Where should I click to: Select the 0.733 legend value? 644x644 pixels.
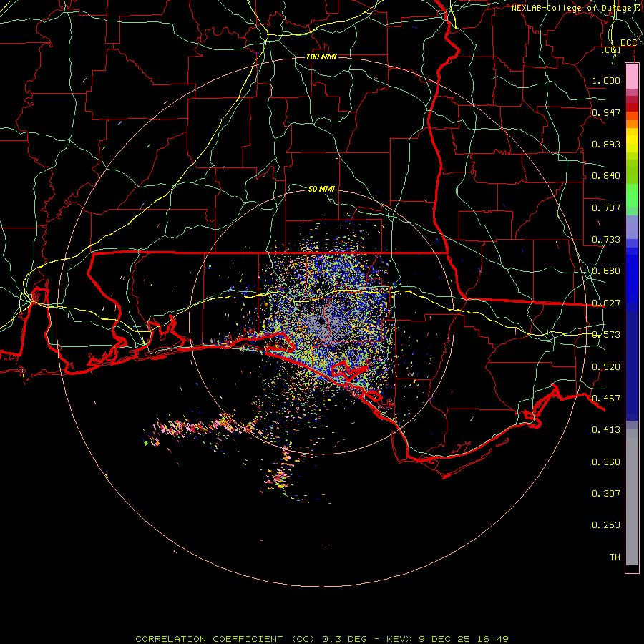pyautogui.click(x=606, y=240)
